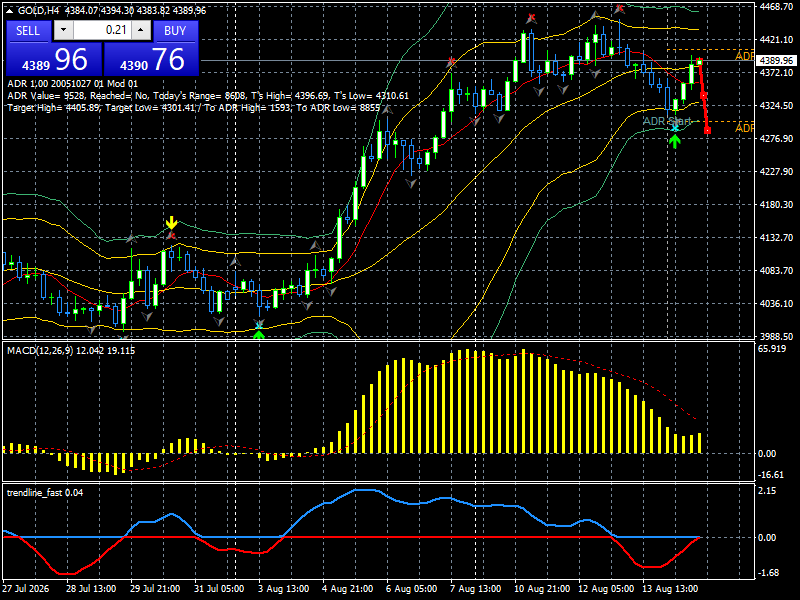Click price scale value 4276.90
The height and width of the screenshot is (600, 800).
(x=776, y=138)
